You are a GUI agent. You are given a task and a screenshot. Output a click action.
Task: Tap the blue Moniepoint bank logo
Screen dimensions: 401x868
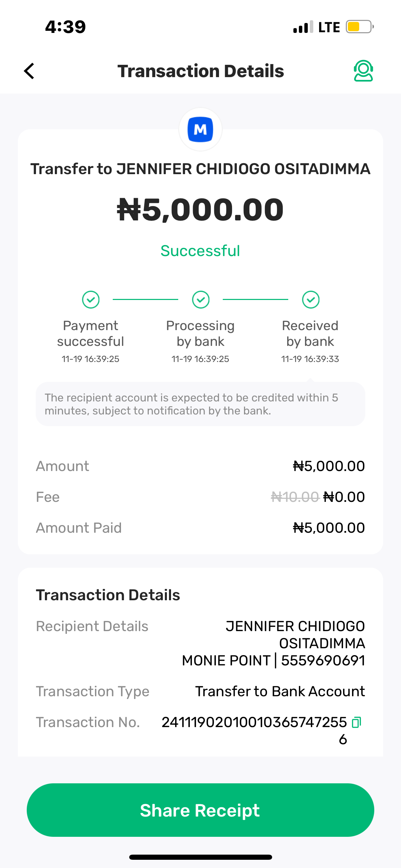point(200,130)
